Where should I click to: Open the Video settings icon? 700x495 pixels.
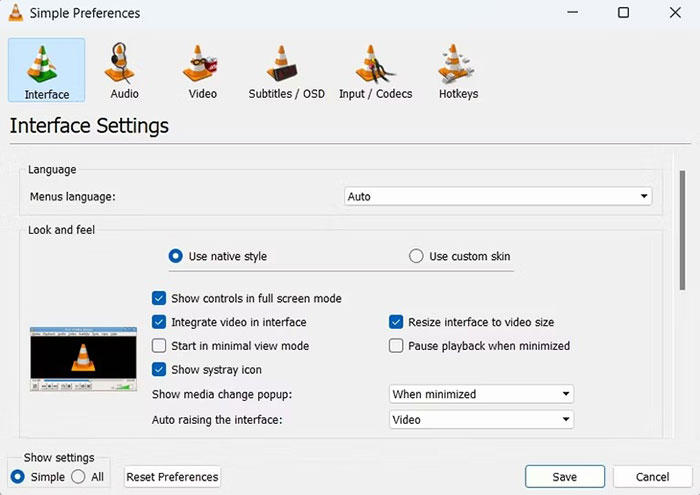tap(202, 68)
